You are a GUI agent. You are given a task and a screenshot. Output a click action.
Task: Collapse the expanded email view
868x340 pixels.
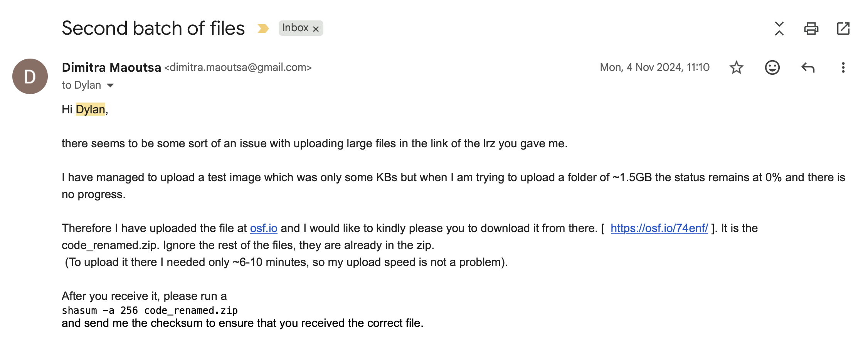click(780, 28)
